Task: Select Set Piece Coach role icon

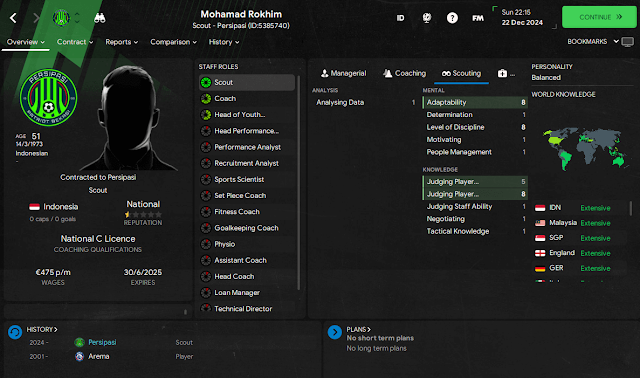Action: (206, 196)
